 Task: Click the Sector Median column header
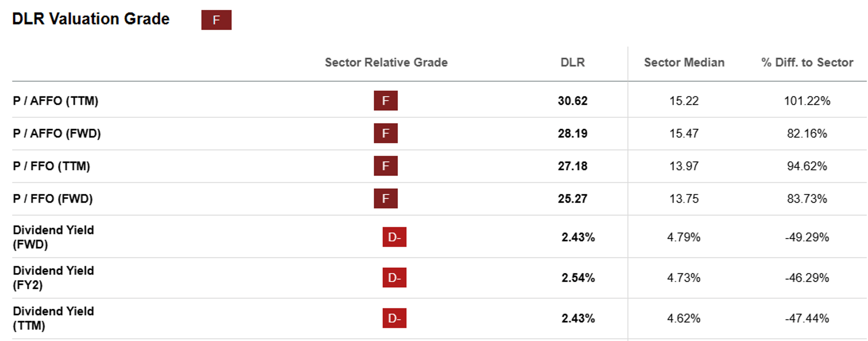point(684,62)
